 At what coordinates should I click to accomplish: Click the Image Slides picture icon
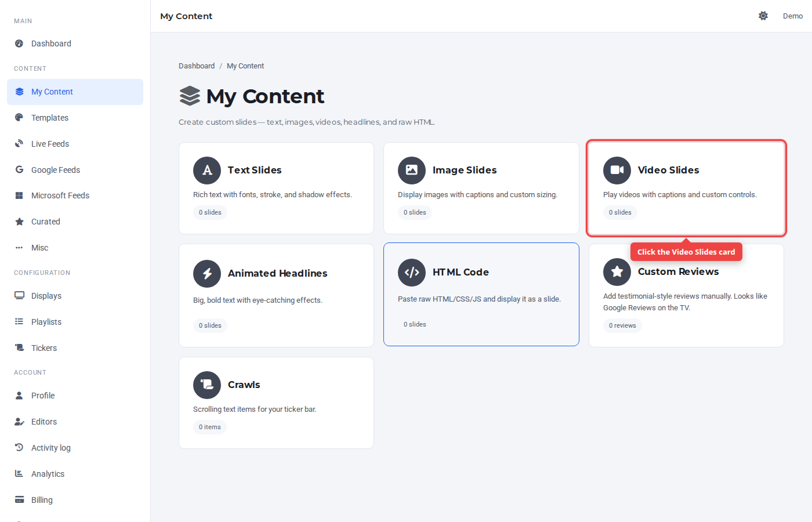click(412, 171)
